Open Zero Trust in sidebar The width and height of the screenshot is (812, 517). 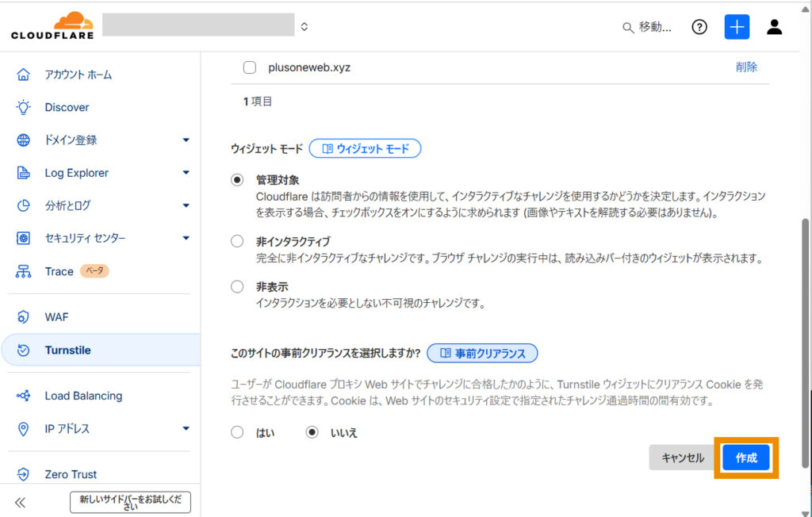(x=71, y=474)
